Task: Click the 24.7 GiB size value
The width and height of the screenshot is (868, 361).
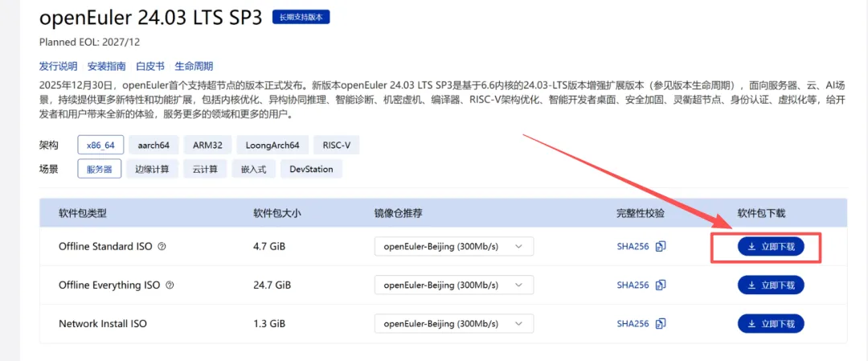Action: [272, 285]
